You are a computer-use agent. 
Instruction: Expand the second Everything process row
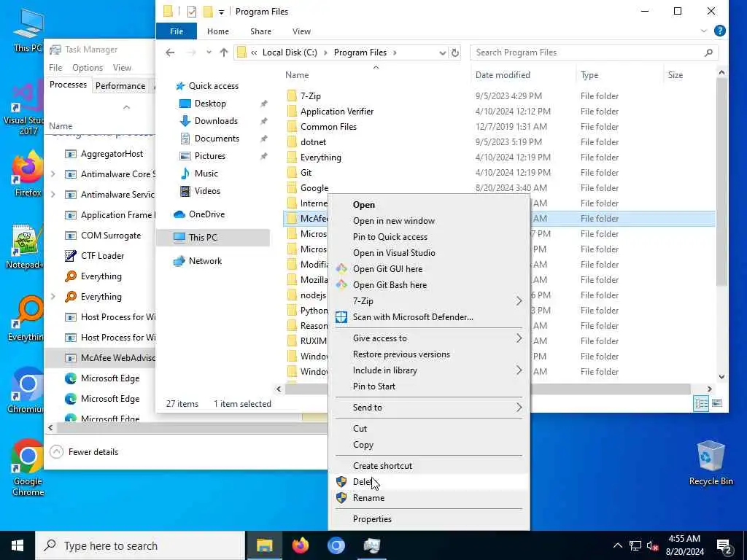(x=53, y=297)
